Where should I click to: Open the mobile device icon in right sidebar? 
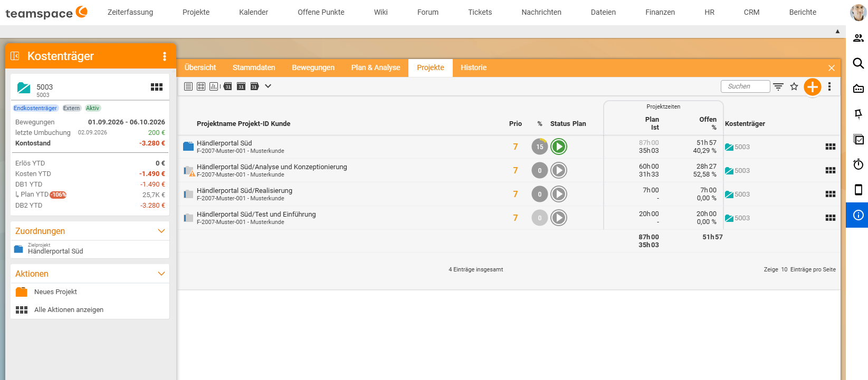[859, 190]
